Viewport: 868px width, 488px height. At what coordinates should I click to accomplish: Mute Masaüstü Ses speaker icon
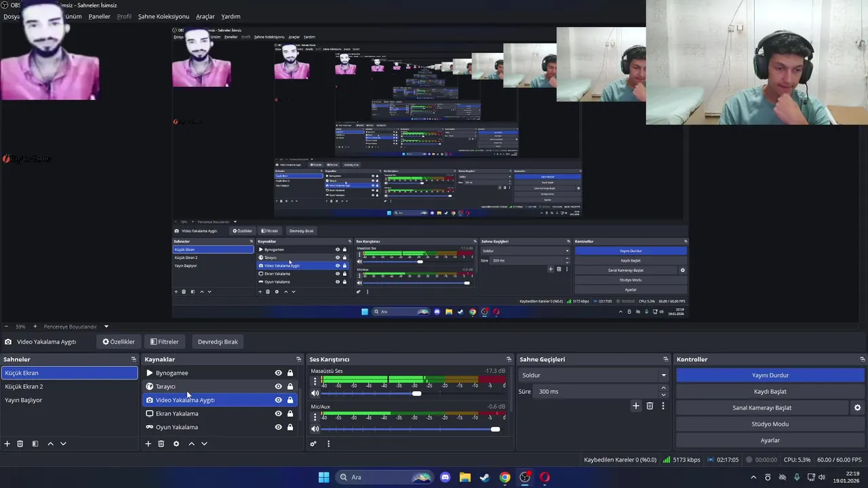pos(315,394)
